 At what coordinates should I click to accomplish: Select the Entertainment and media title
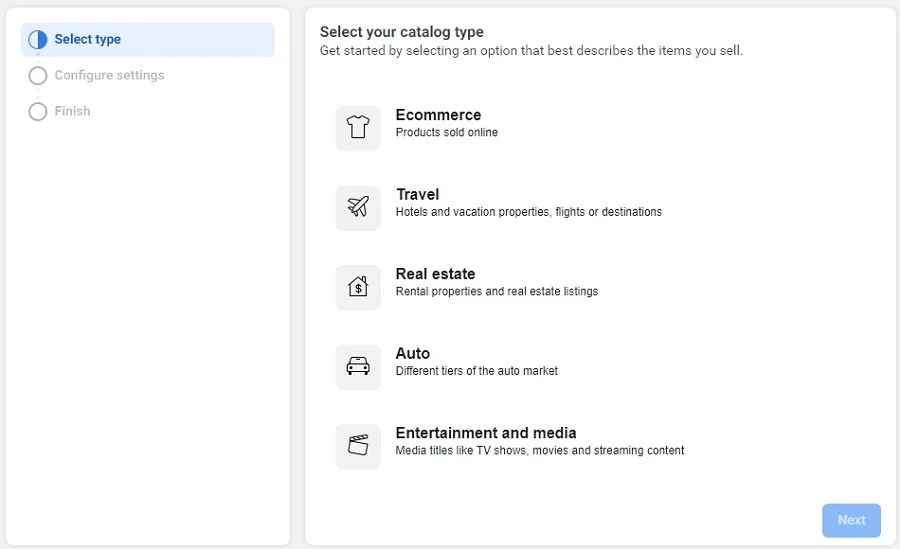tap(486, 433)
